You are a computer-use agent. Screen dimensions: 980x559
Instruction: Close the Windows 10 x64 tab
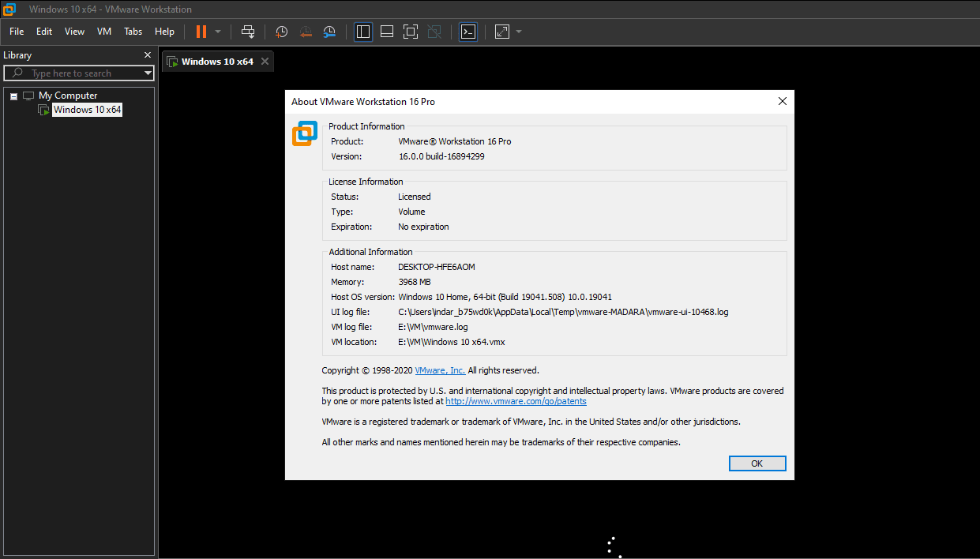pyautogui.click(x=265, y=62)
